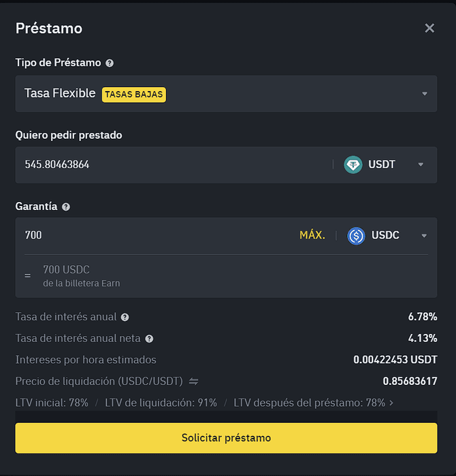The height and width of the screenshot is (476, 456).
Task: Click the help icon next to Garantía
Action: tap(66, 207)
